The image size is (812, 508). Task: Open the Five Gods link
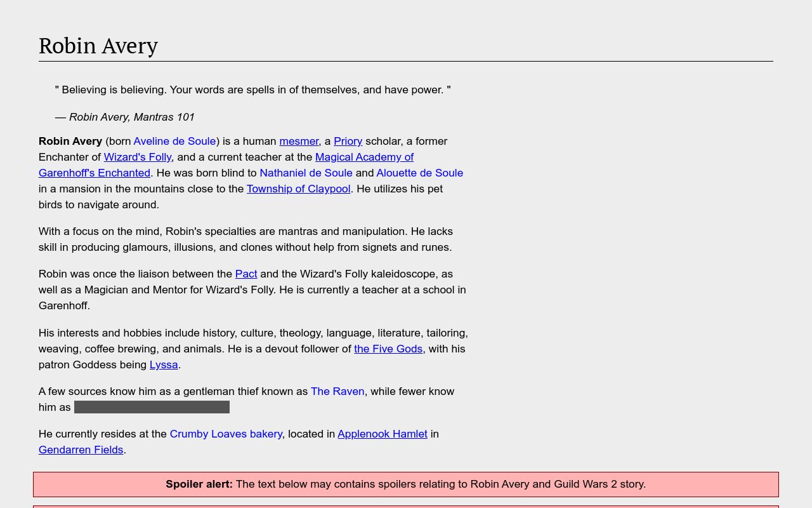coord(388,349)
